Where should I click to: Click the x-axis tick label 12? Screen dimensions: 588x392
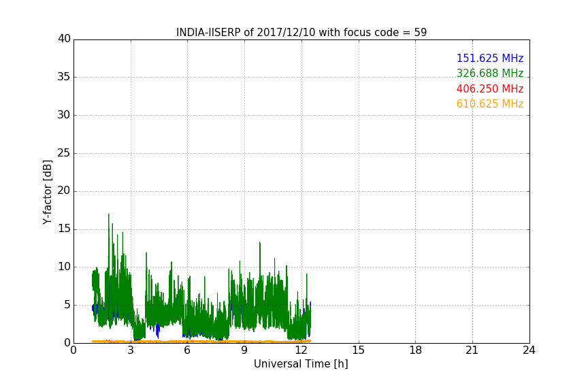(301, 350)
